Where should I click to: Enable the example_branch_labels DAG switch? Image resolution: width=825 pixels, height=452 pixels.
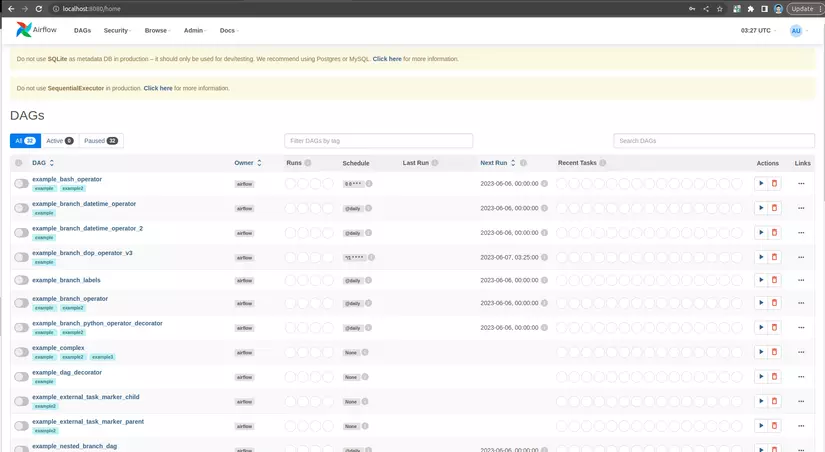21,280
